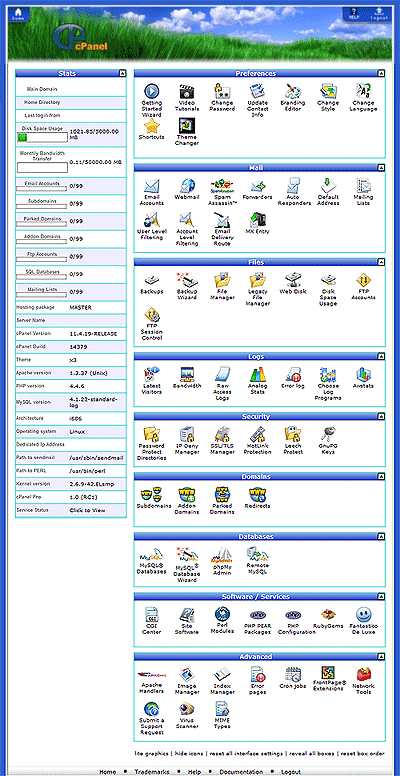The height and width of the screenshot is (776, 400).
Task: Click the 'hide icons' link
Action: click(189, 753)
